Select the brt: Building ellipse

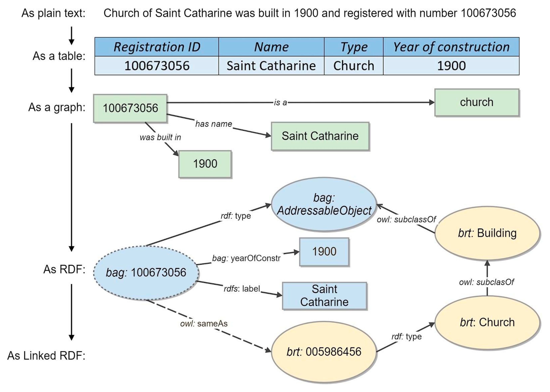point(487,233)
